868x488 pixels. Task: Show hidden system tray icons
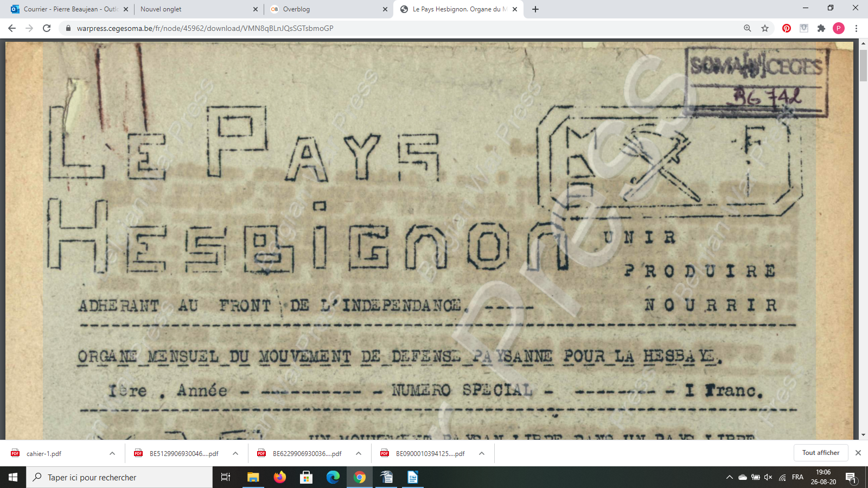729,477
